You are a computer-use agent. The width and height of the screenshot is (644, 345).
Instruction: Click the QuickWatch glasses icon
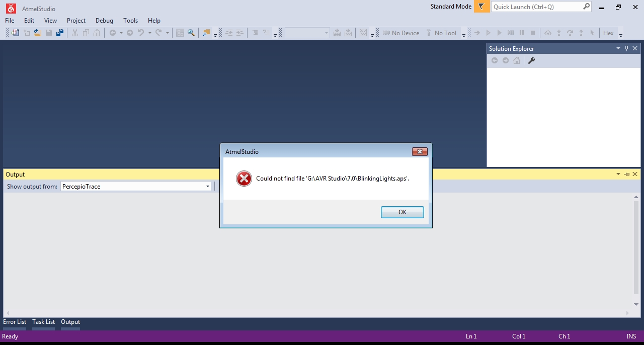point(548,33)
